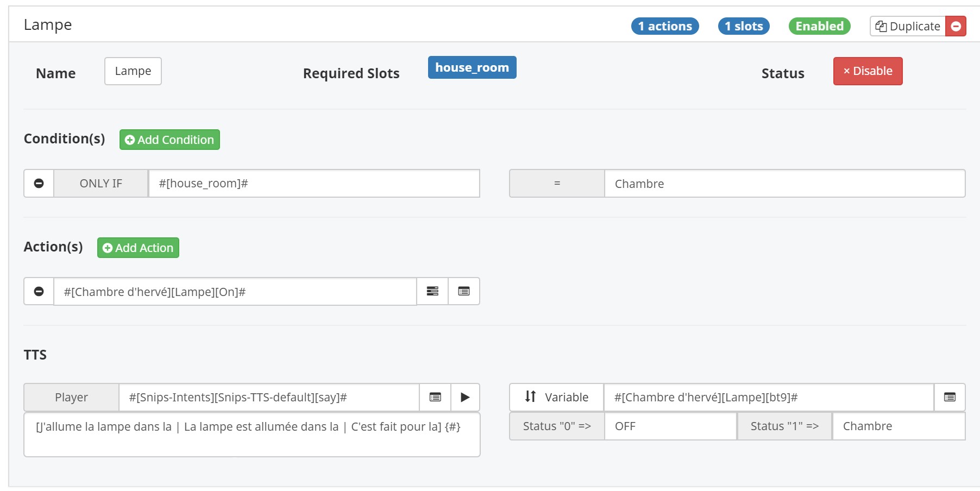Focus the TTS player command field

[x=269, y=398]
